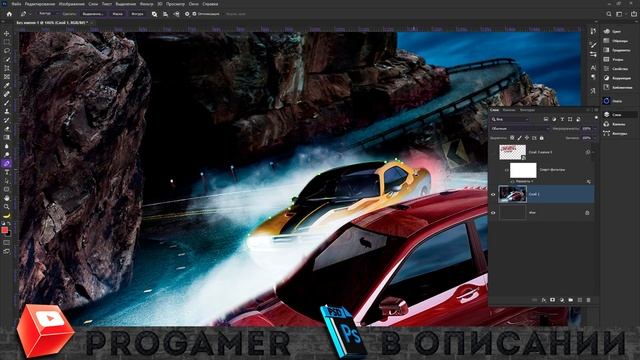Select the Clone Stamp tool
This screenshot has height=360, width=640.
pyautogui.click(x=7, y=111)
